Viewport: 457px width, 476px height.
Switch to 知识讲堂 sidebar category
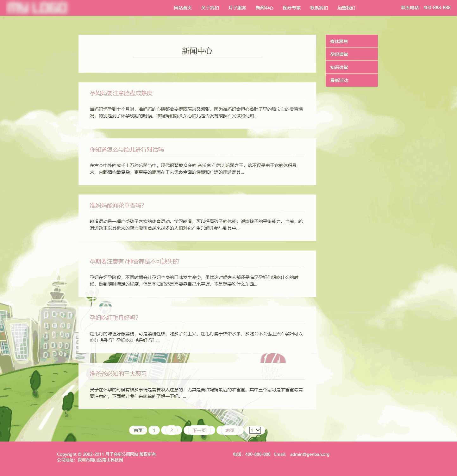point(351,67)
